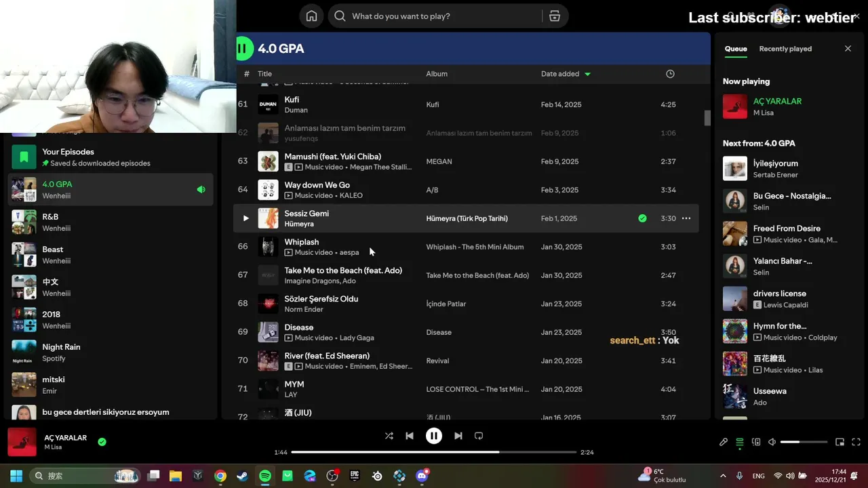Sort by Date added column
The height and width of the screenshot is (488, 868).
(x=566, y=74)
